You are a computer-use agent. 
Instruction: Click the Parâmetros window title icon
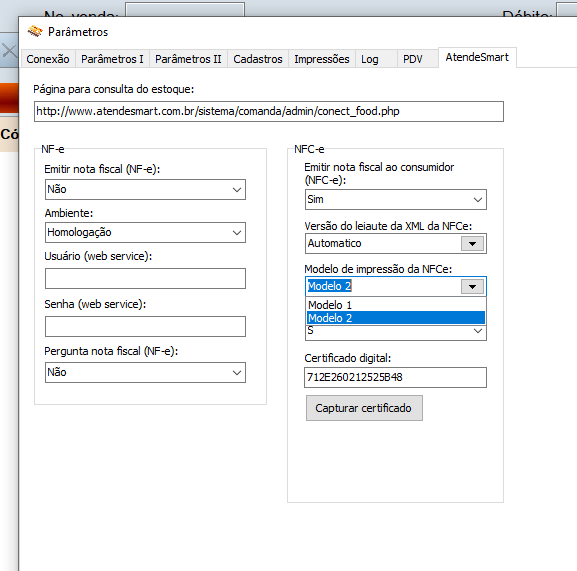[x=35, y=32]
